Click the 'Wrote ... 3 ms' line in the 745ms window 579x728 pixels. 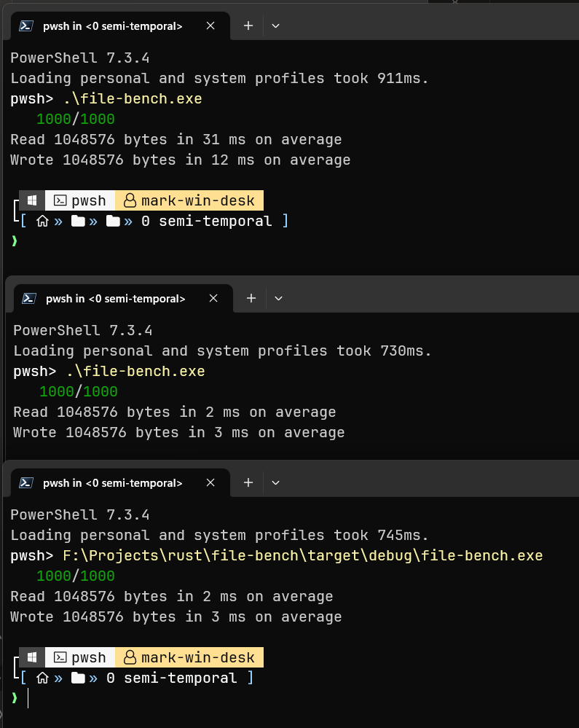176,617
